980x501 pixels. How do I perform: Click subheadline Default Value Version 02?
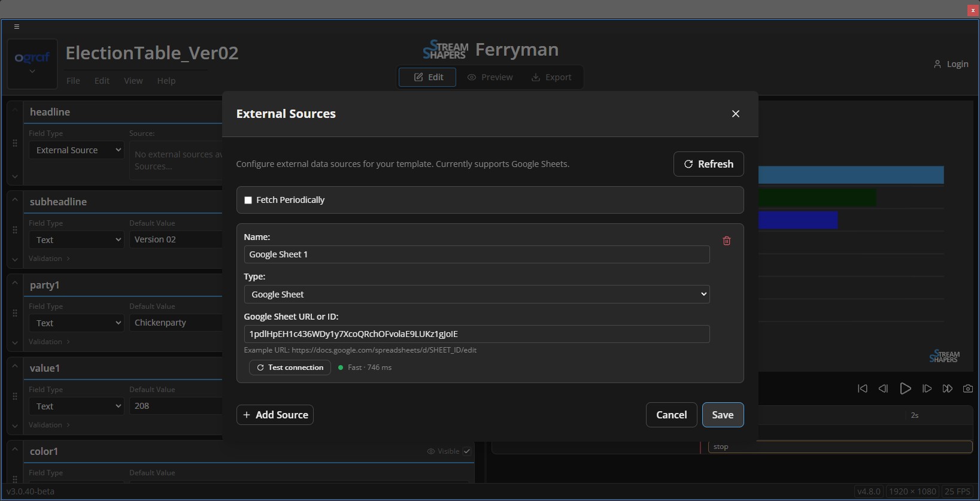175,239
